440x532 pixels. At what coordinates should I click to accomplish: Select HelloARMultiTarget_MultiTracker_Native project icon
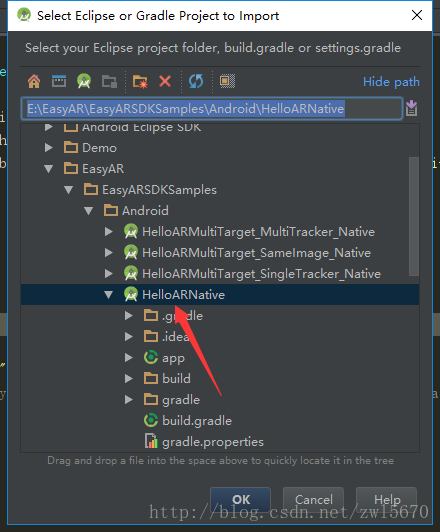tap(131, 232)
